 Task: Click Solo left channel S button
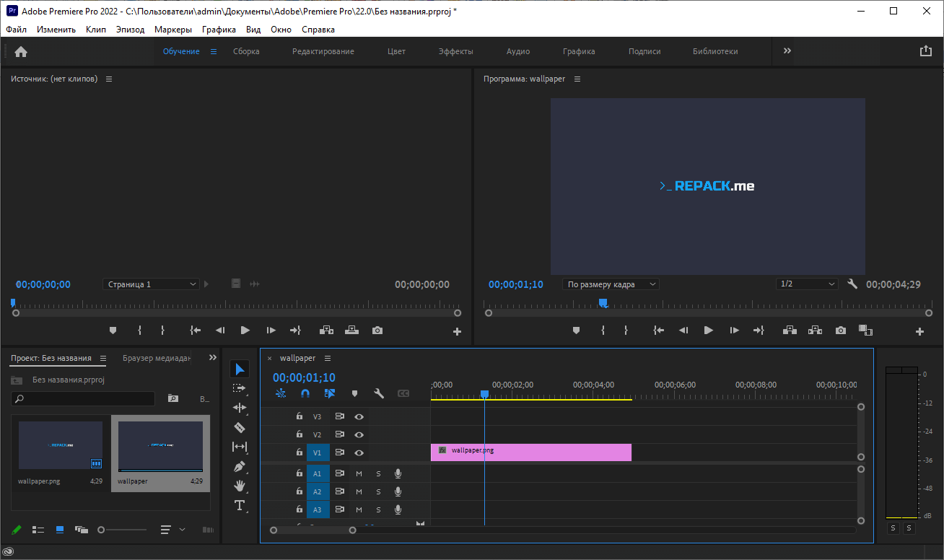tap(893, 528)
